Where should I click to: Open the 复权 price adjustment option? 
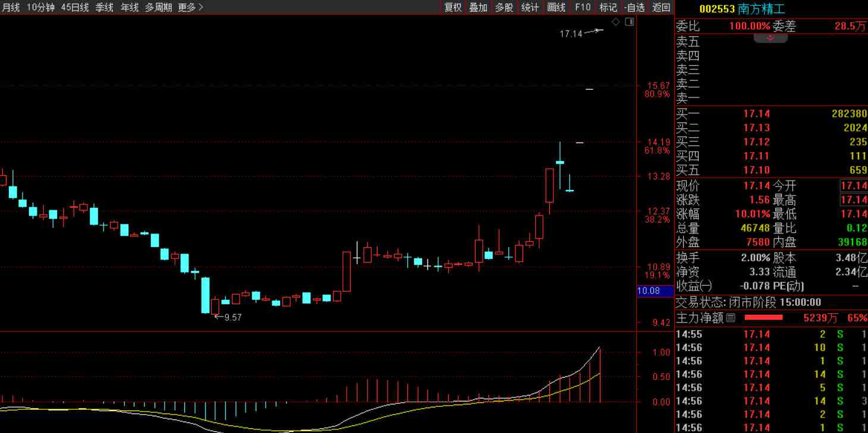(x=453, y=7)
